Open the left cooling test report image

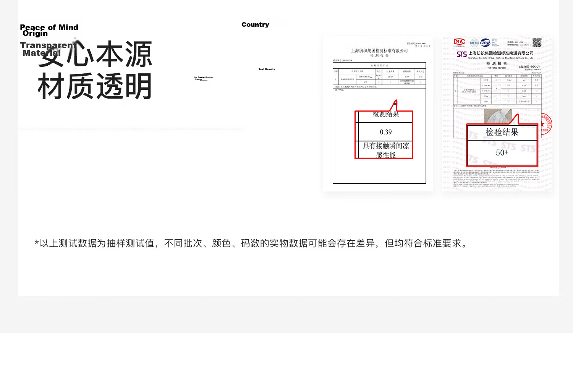tap(378, 114)
